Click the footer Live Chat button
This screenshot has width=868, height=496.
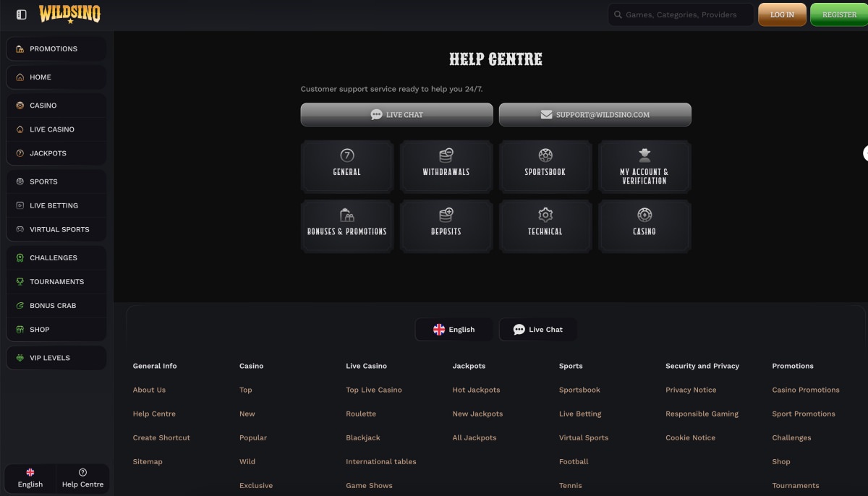pos(538,330)
